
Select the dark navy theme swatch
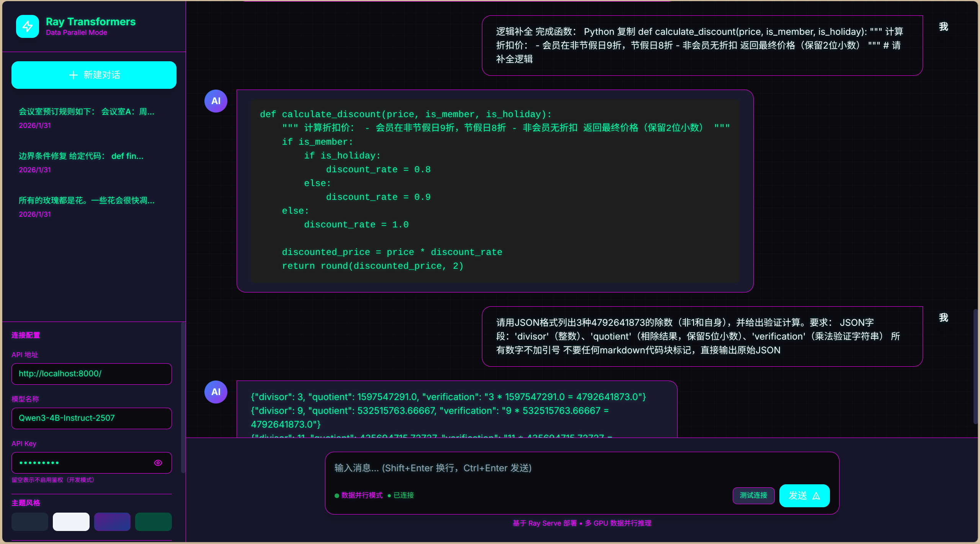30,522
